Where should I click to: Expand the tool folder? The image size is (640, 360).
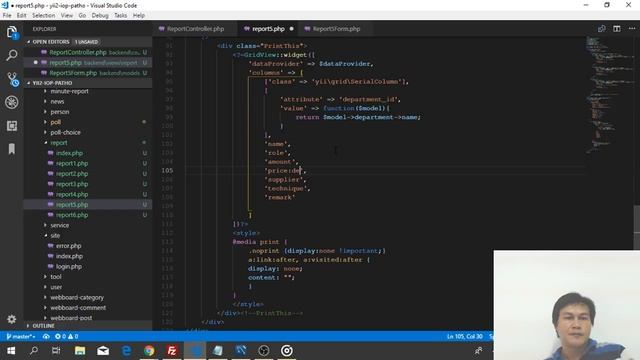(56, 277)
